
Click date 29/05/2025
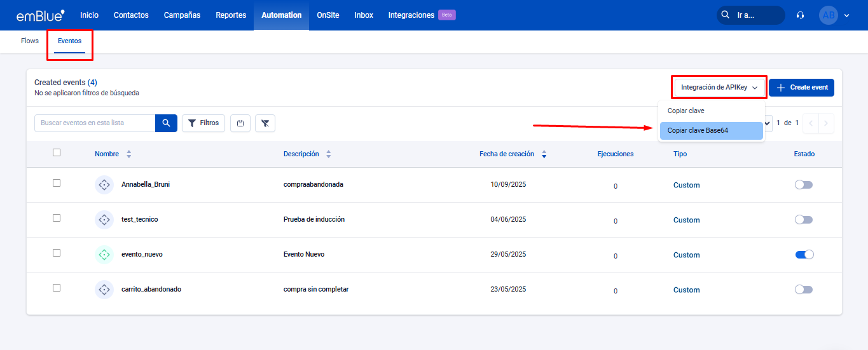(509, 255)
